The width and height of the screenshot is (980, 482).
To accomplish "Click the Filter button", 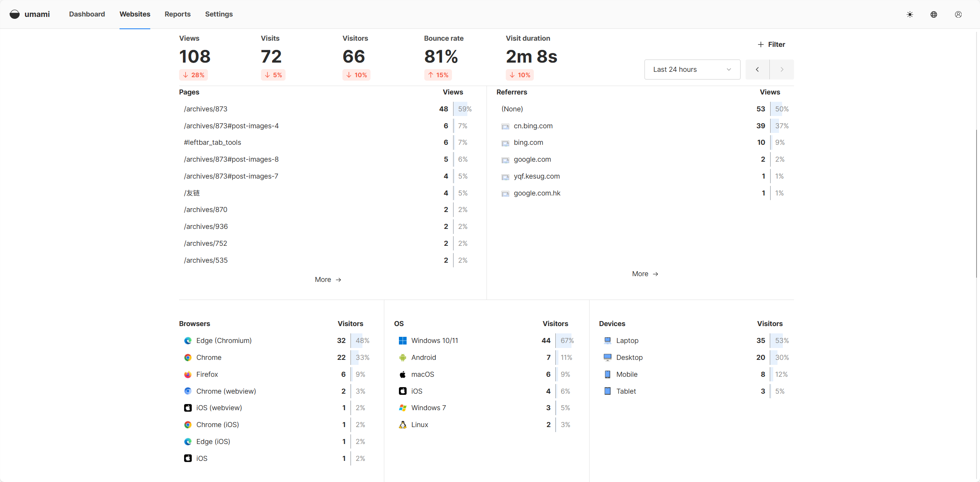I will point(771,45).
